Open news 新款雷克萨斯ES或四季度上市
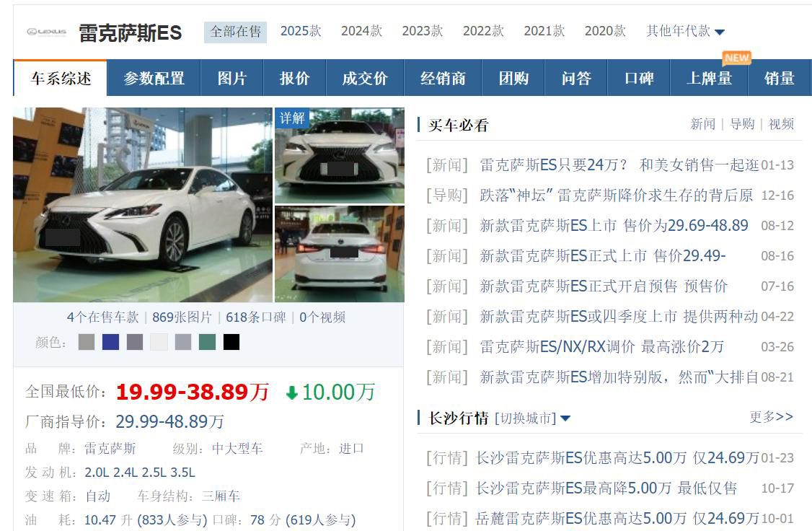The image size is (812, 531). [x=619, y=317]
